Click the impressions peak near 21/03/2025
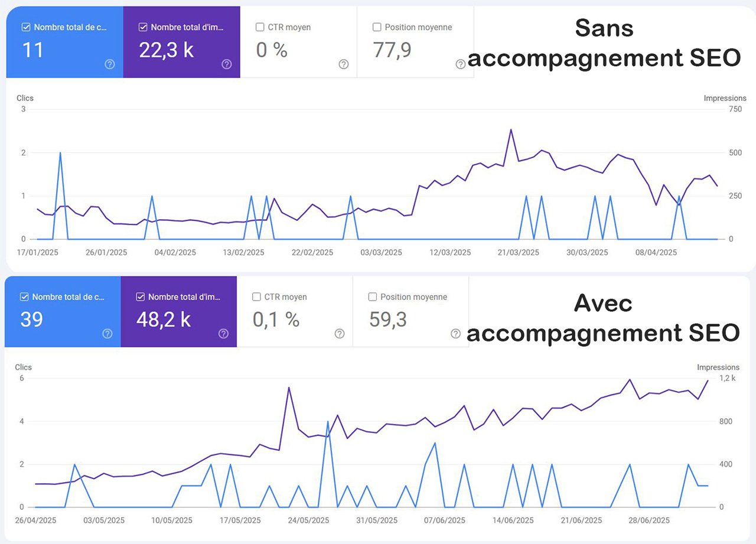The image size is (756, 544). click(x=511, y=129)
